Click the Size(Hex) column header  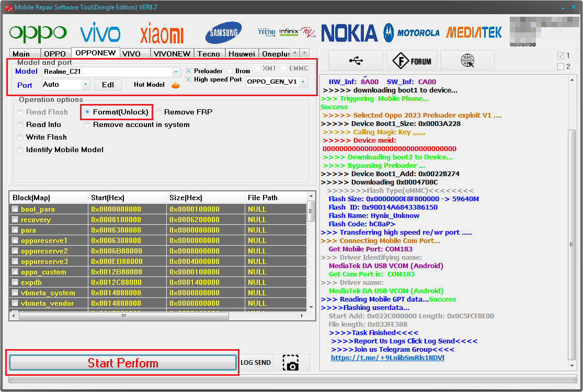coord(205,198)
